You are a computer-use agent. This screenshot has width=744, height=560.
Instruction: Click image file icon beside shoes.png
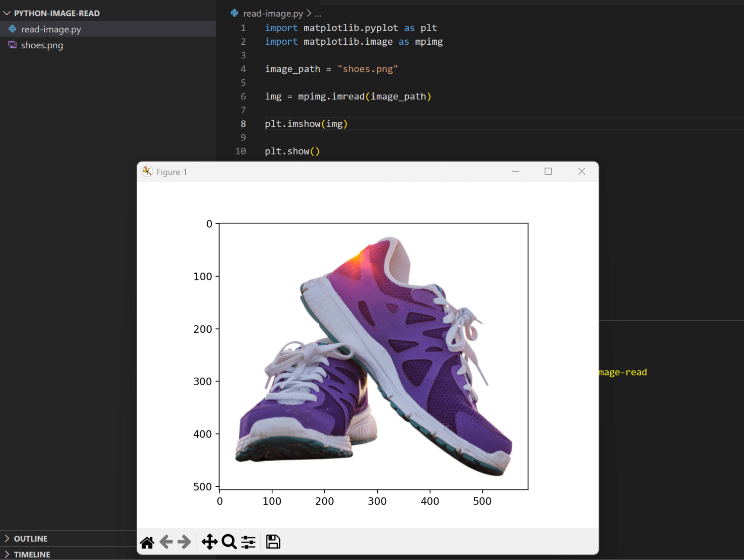[x=13, y=45]
